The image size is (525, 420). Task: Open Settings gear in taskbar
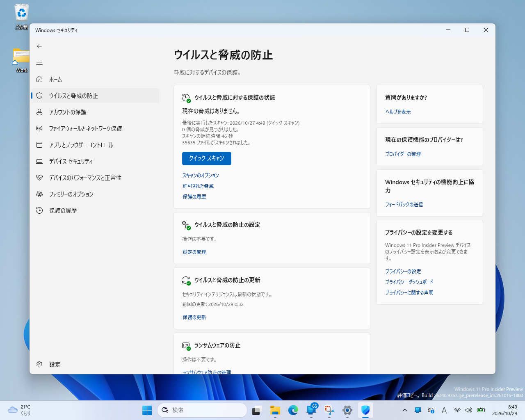point(347,410)
